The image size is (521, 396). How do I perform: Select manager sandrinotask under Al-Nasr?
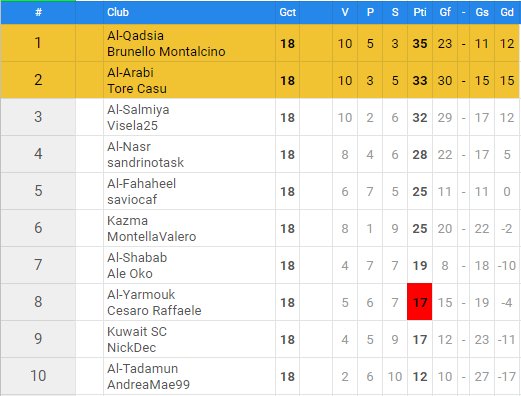click(145, 163)
